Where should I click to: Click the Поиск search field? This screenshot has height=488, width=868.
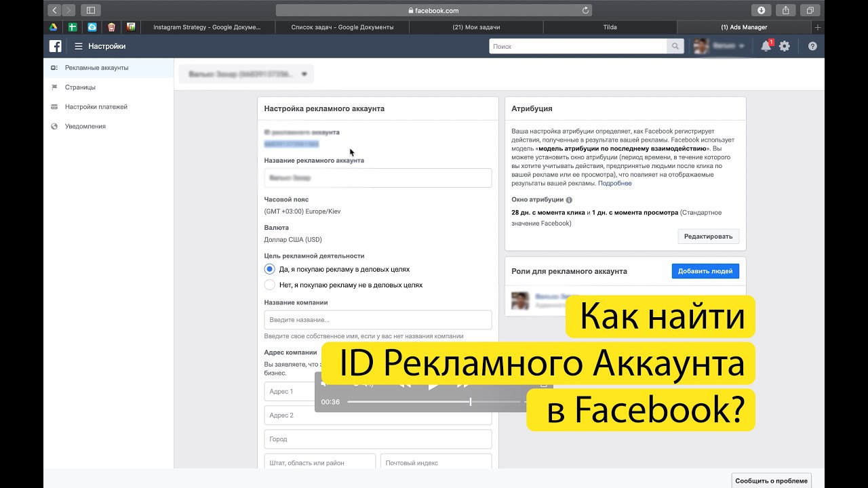(x=578, y=46)
